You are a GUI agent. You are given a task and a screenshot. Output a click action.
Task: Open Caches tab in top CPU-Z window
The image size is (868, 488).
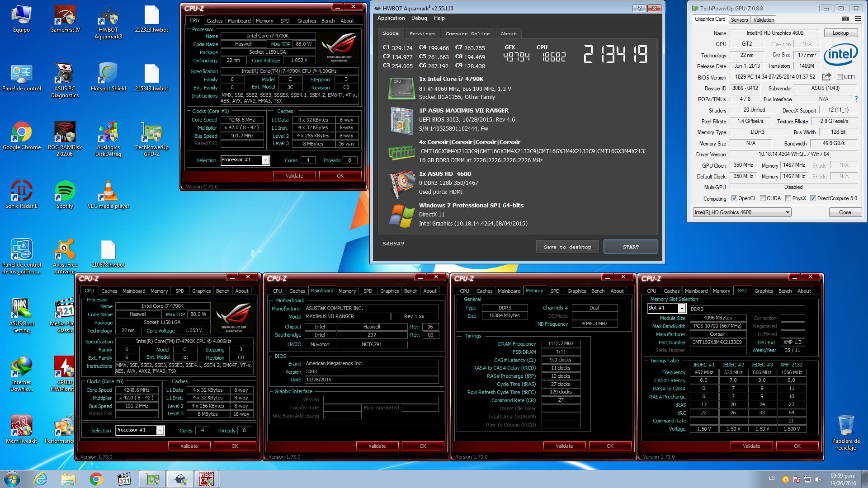click(214, 21)
